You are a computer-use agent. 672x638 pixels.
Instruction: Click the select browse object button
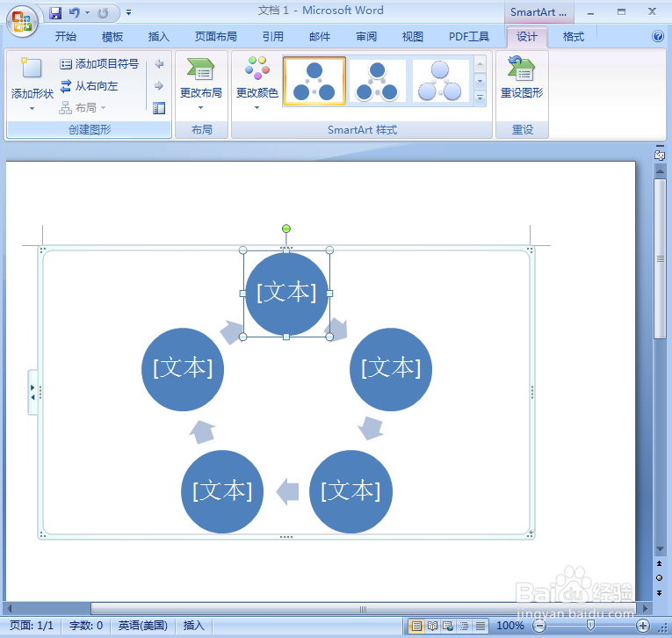pyautogui.click(x=660, y=578)
